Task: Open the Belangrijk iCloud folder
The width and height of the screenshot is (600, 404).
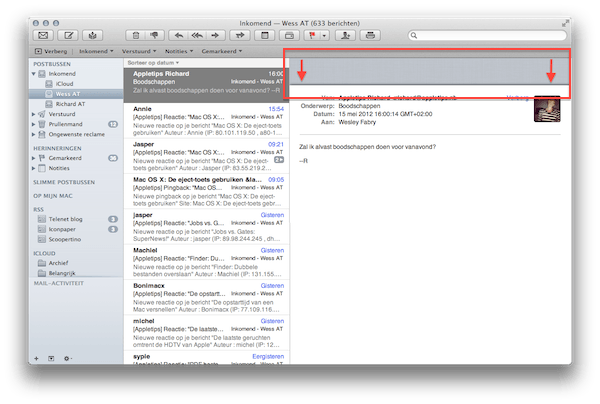Action: pyautogui.click(x=76, y=273)
